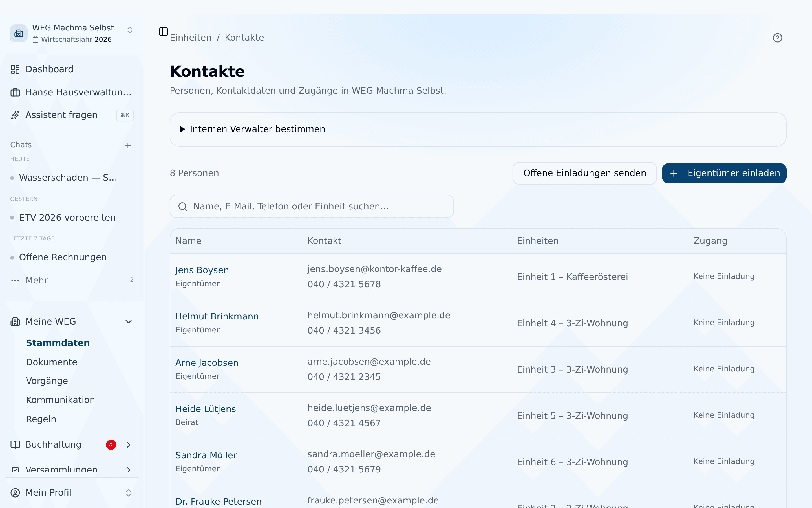Click arne.jacobsen@example.de email

[369, 362]
